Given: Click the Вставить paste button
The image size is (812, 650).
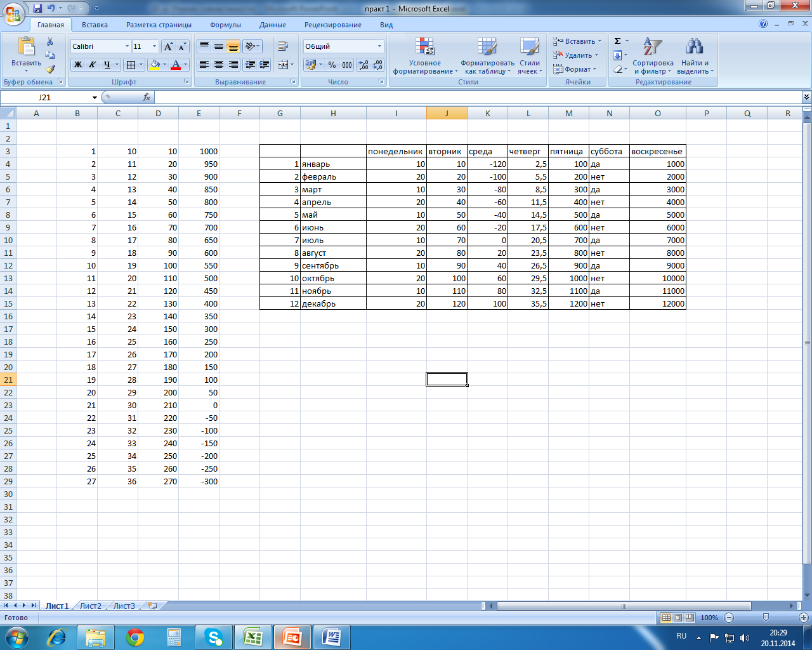Looking at the screenshot, I should point(26,55).
